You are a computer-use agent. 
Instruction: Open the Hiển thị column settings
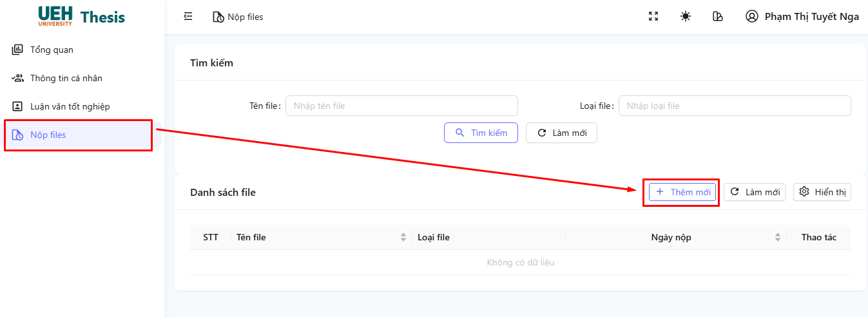click(x=822, y=192)
